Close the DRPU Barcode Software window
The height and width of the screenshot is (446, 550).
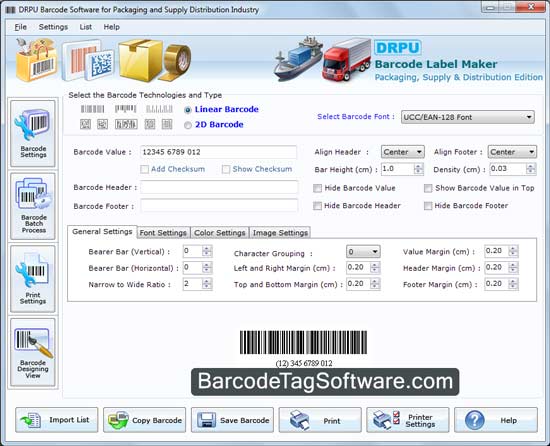(531, 6)
